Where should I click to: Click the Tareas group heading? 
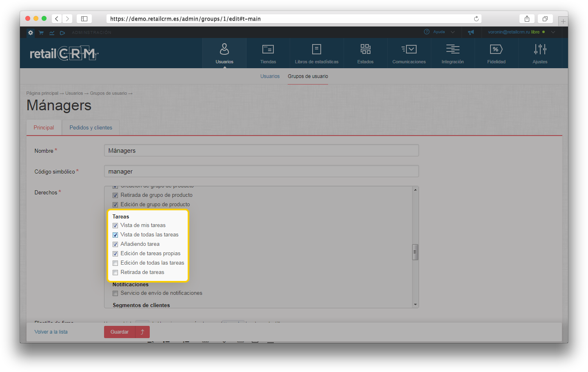[x=121, y=217]
